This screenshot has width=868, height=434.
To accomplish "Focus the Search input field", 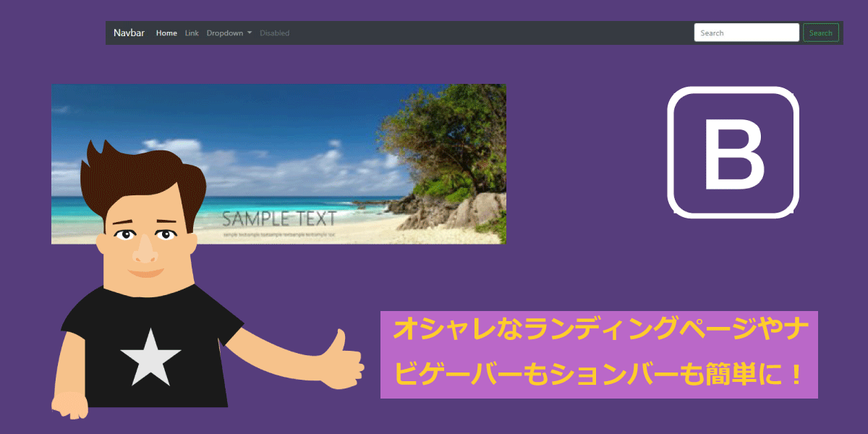I will 746,33.
